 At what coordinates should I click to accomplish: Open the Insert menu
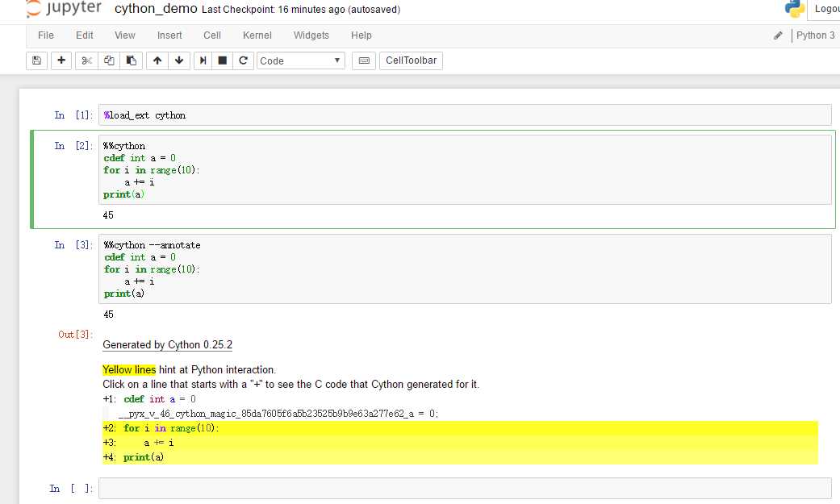169,35
